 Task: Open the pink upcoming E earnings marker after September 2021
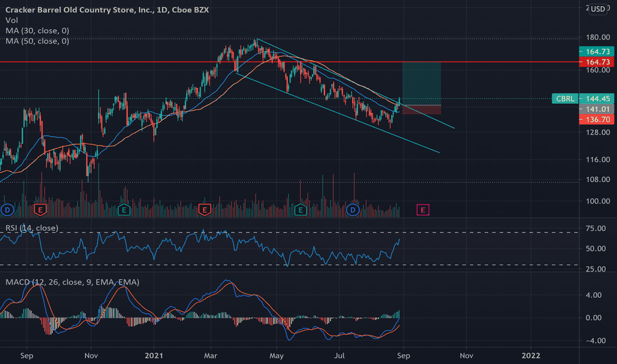pos(423,210)
